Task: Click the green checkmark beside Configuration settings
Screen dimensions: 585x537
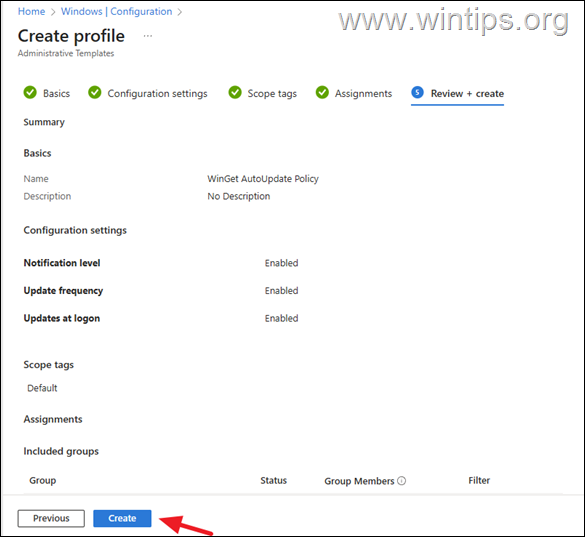Action: [x=95, y=92]
